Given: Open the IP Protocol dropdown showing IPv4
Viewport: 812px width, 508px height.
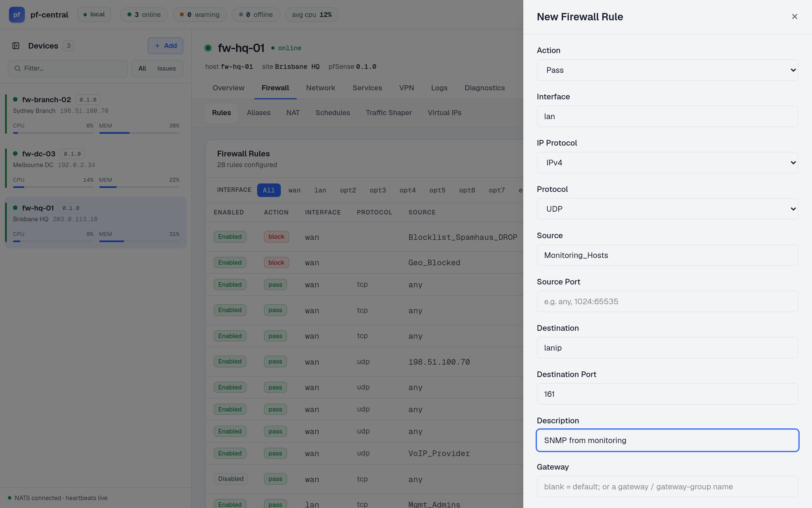Looking at the screenshot, I should 667,163.
